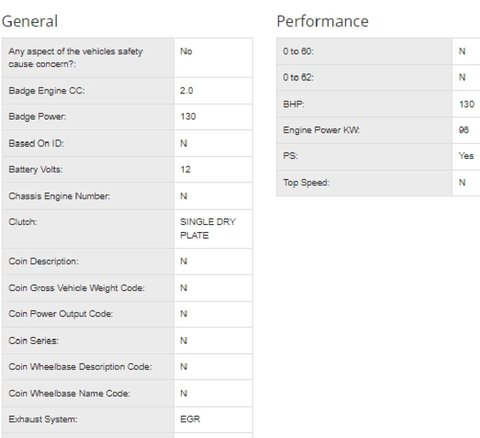Viewport: 480px width, 438px height.
Task: Select the Coin Power Output Code label
Action: click(61, 314)
